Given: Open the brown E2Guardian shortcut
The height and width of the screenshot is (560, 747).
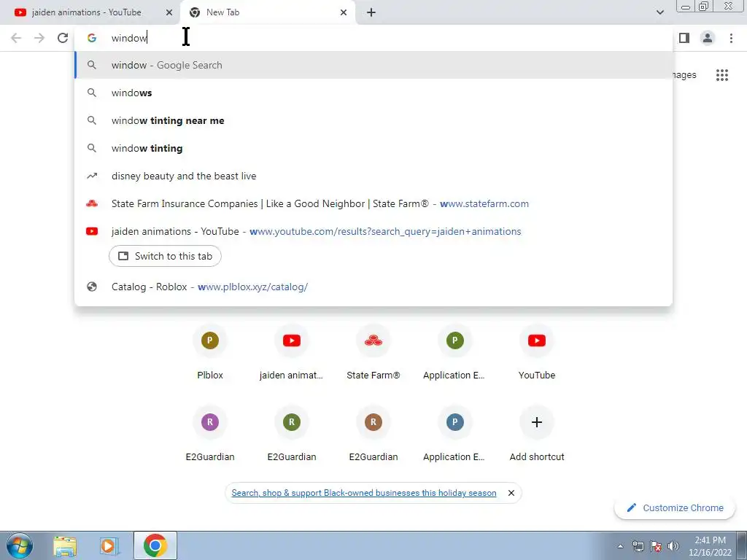Looking at the screenshot, I should [373, 433].
